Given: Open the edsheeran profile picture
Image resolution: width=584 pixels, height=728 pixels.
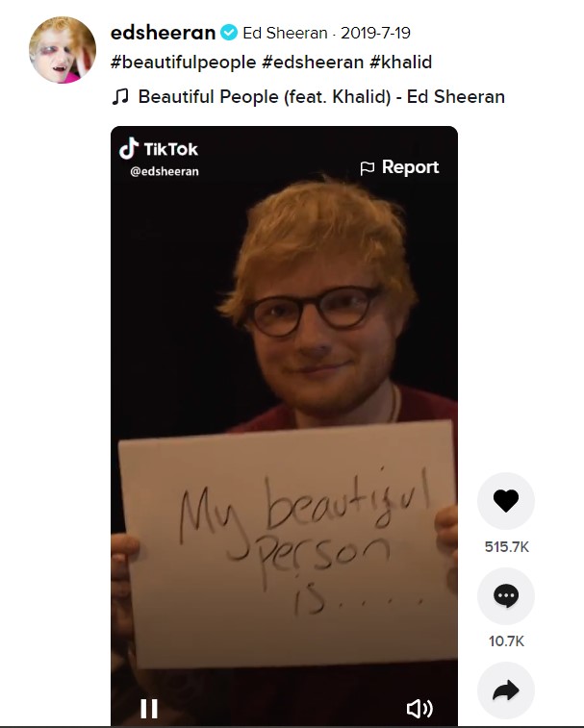Looking at the screenshot, I should (63, 50).
